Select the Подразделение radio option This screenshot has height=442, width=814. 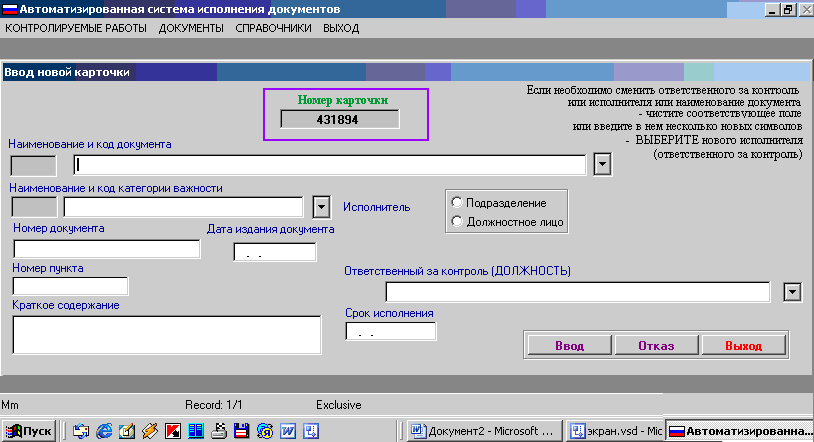pyautogui.click(x=457, y=202)
